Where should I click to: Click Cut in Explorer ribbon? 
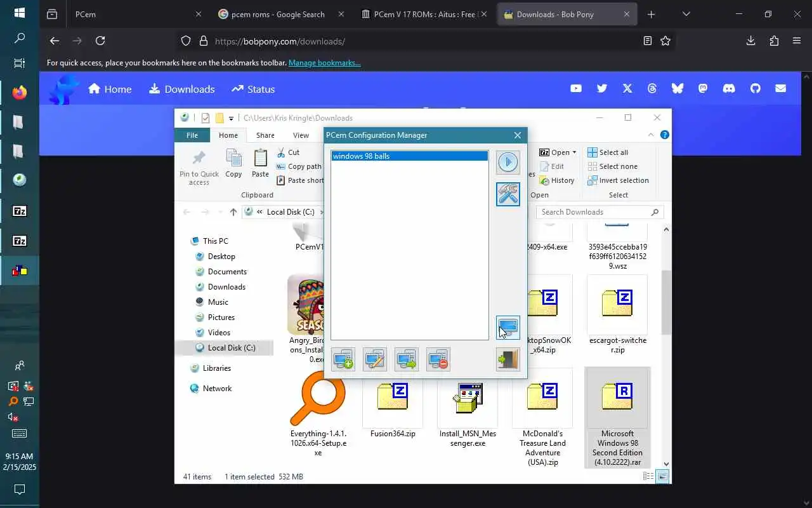[289, 152]
